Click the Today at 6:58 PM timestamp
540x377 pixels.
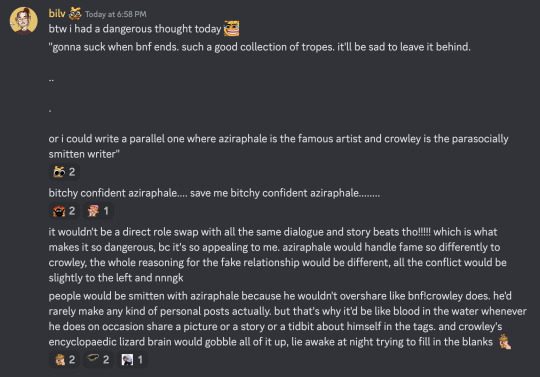click(x=116, y=14)
